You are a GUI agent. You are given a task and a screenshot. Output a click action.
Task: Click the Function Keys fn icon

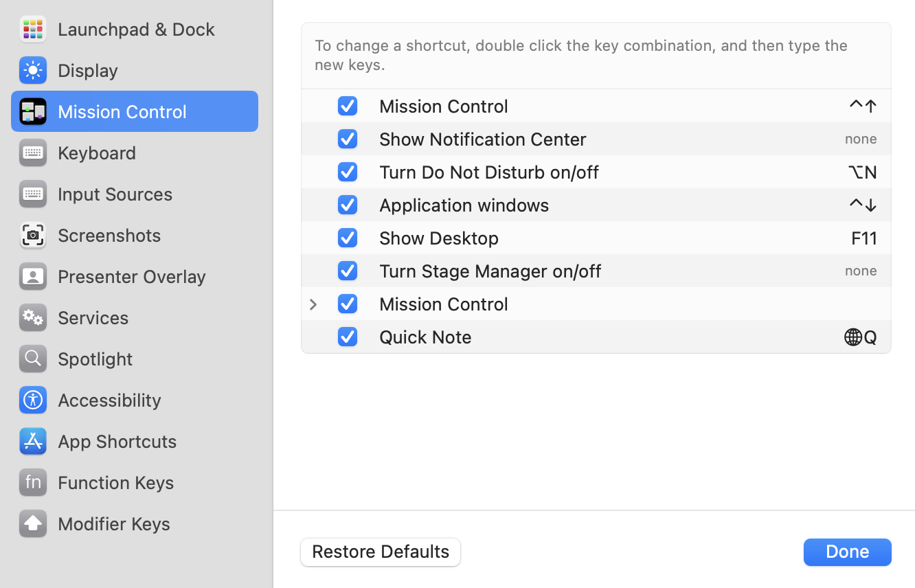(32, 482)
